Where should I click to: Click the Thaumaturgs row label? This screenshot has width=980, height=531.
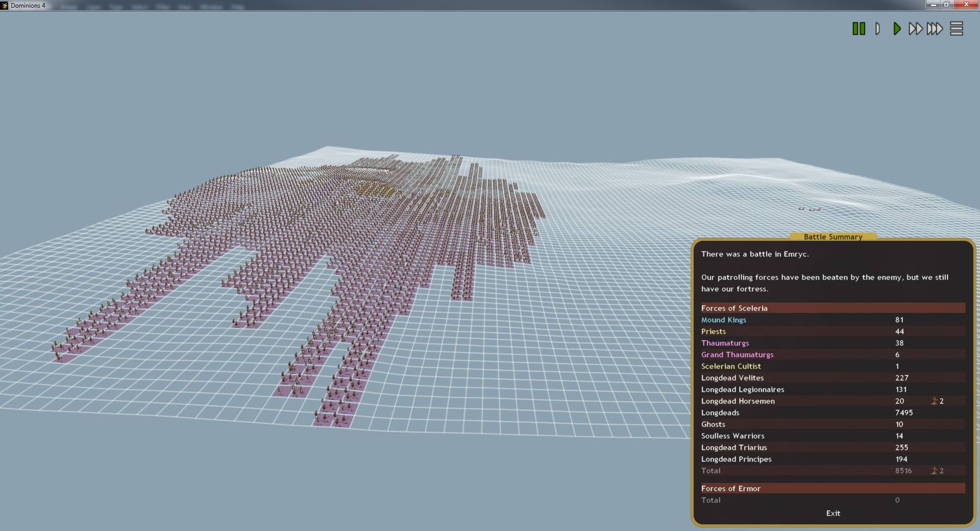725,343
